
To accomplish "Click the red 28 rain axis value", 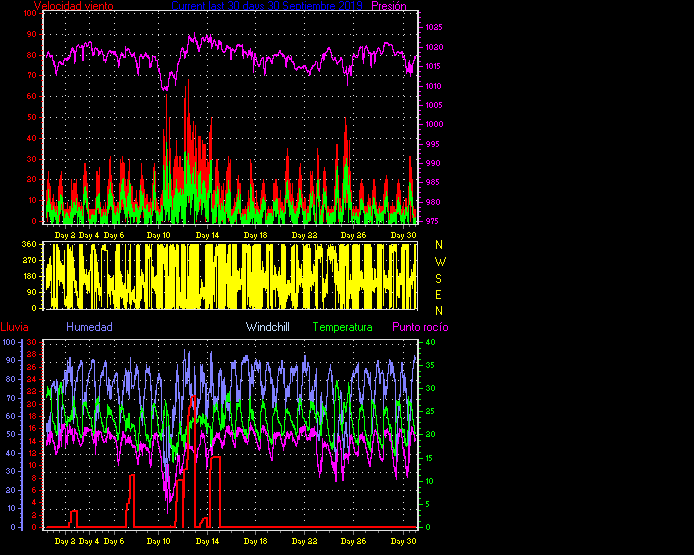I will coord(31,355).
